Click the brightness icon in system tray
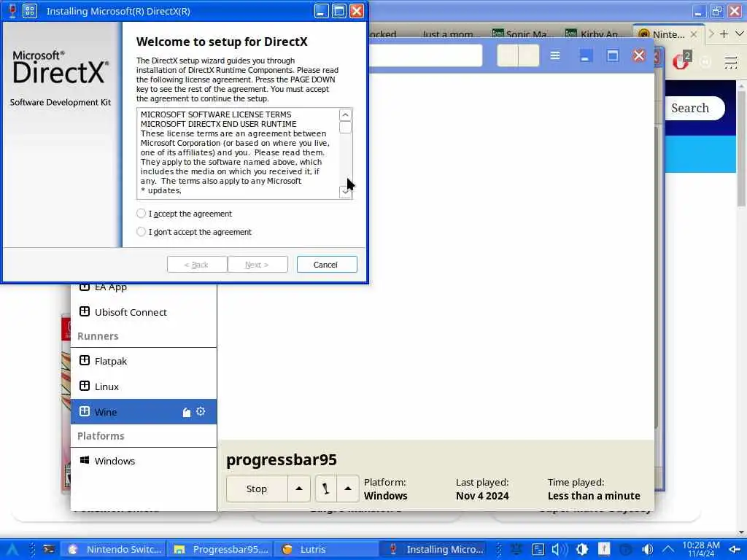 click(x=581, y=550)
